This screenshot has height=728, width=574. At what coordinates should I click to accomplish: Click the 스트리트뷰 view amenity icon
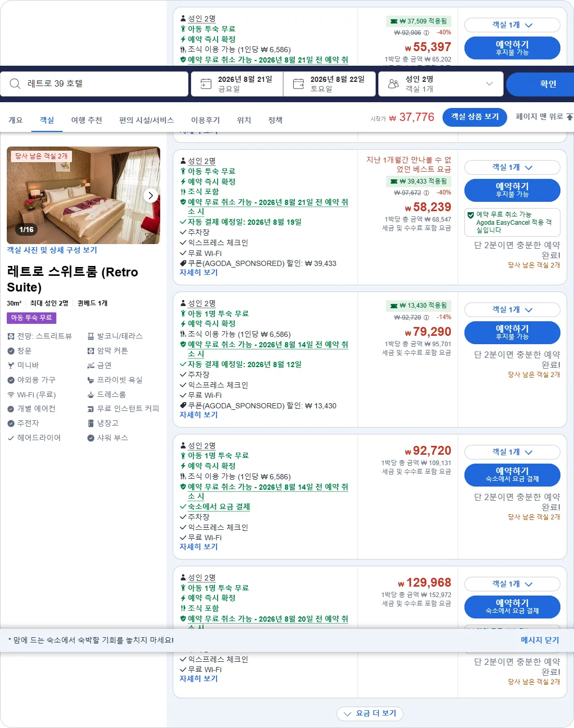[11, 336]
